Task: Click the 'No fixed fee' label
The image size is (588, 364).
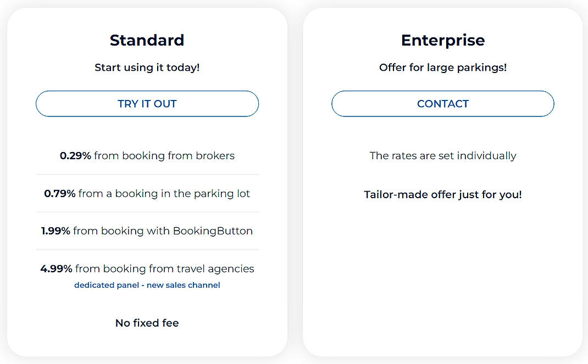Action: pos(147,323)
